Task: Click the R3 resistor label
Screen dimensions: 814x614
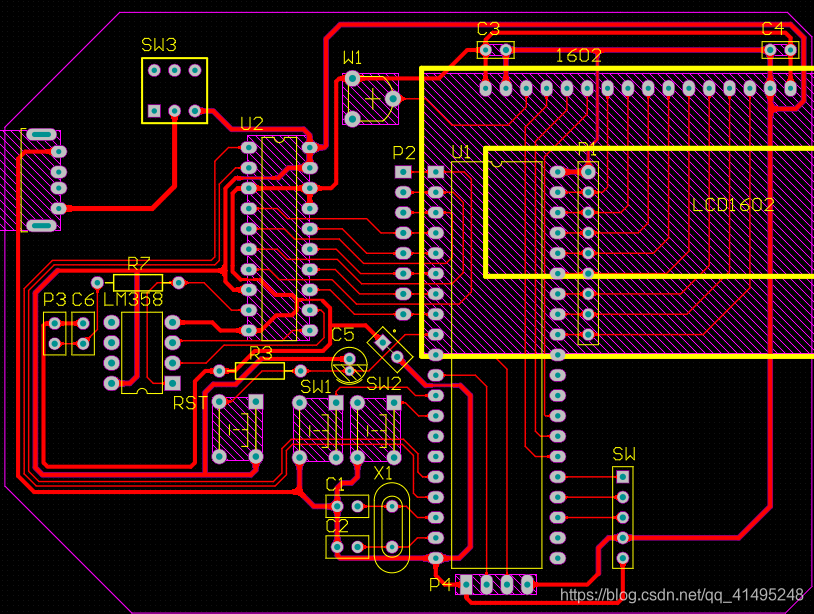Action: pos(261,354)
